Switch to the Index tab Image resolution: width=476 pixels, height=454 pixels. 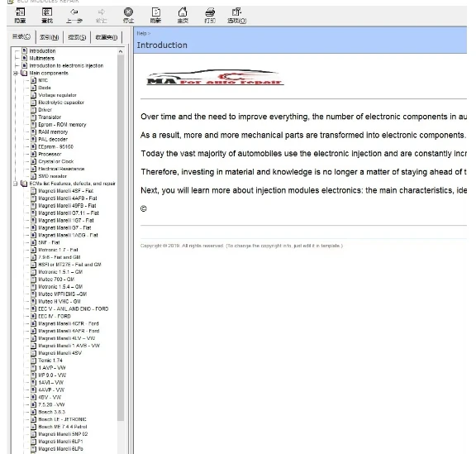pos(50,37)
